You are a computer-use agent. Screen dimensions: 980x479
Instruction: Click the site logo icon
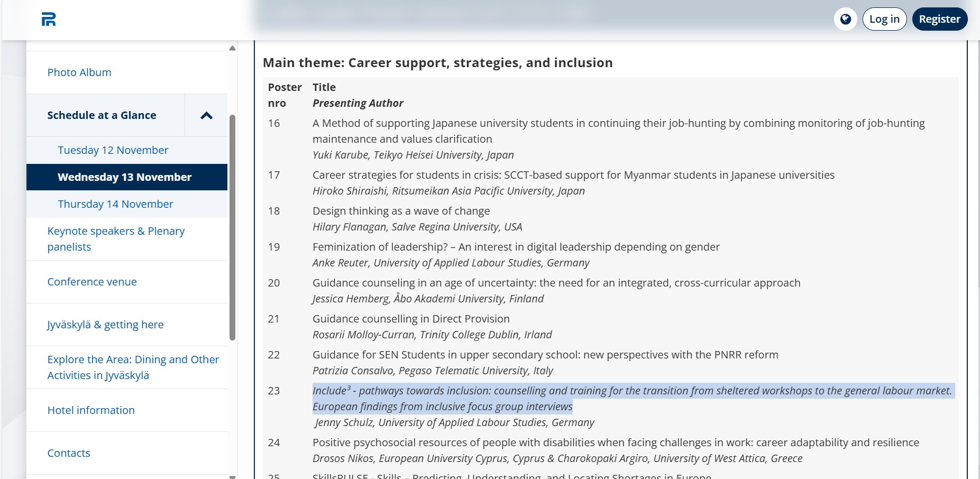(x=49, y=20)
